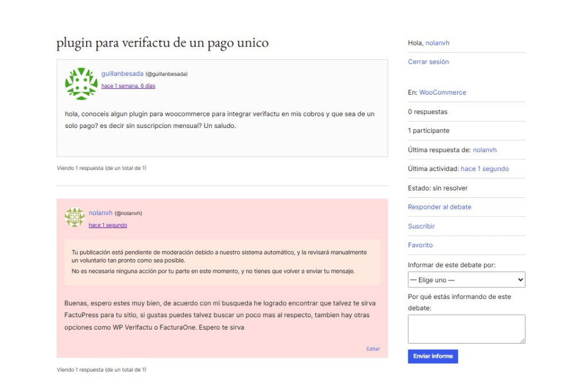Focus the report reason text area
This screenshot has width=588, height=378.
[466, 329]
